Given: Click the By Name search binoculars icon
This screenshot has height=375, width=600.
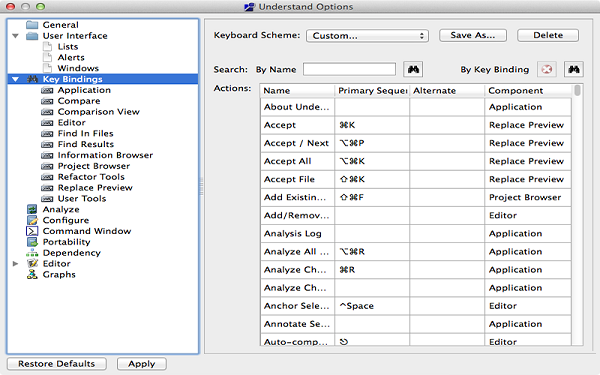Looking at the screenshot, I should coord(413,70).
